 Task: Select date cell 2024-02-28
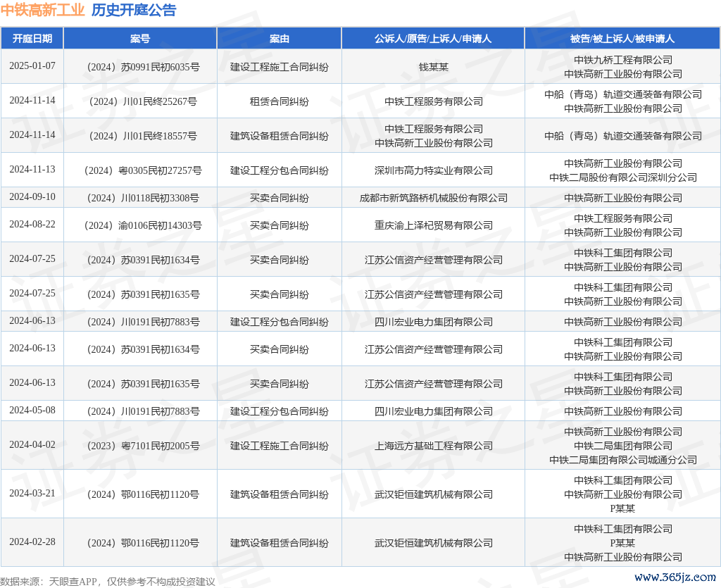(32, 542)
